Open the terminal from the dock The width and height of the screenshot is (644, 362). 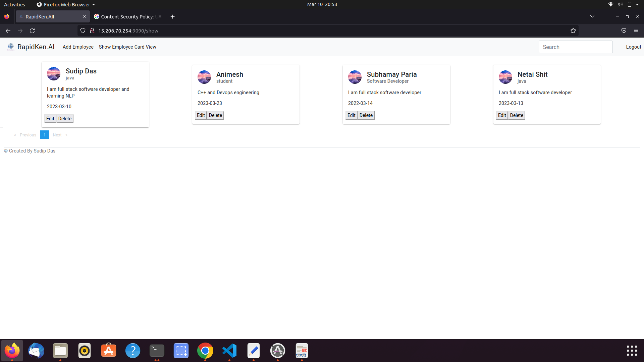coord(157,351)
